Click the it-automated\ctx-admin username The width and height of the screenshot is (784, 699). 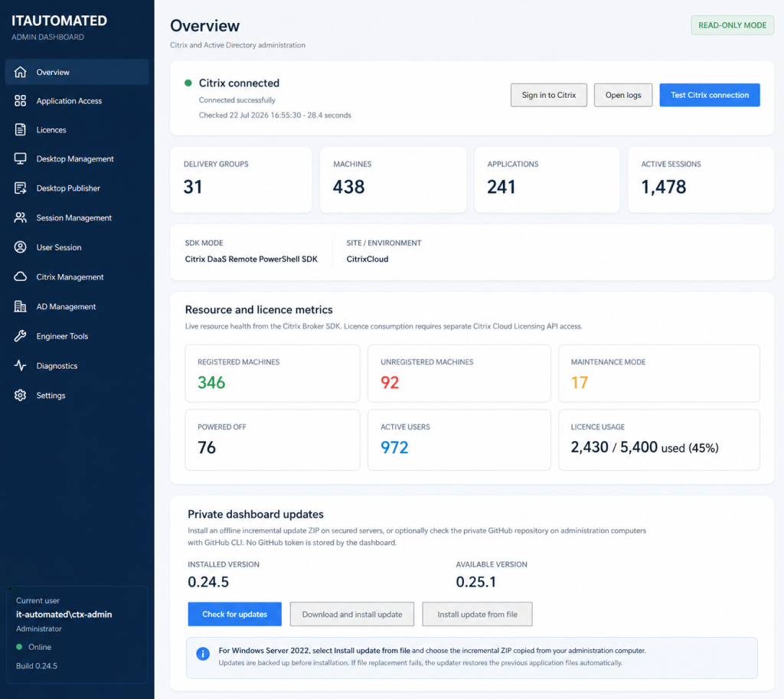tap(64, 615)
